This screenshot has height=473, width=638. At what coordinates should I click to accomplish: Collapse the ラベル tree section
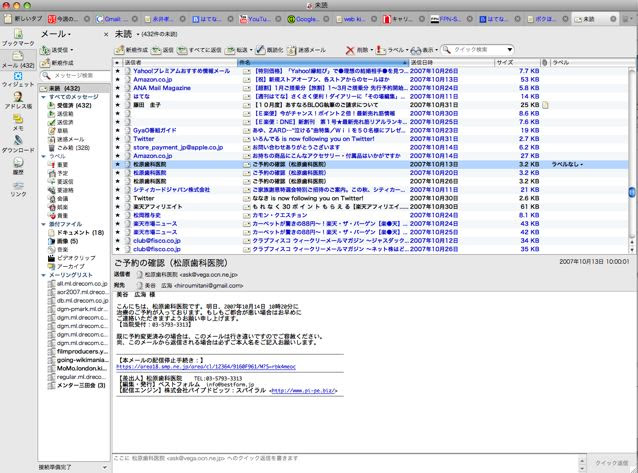click(x=44, y=156)
